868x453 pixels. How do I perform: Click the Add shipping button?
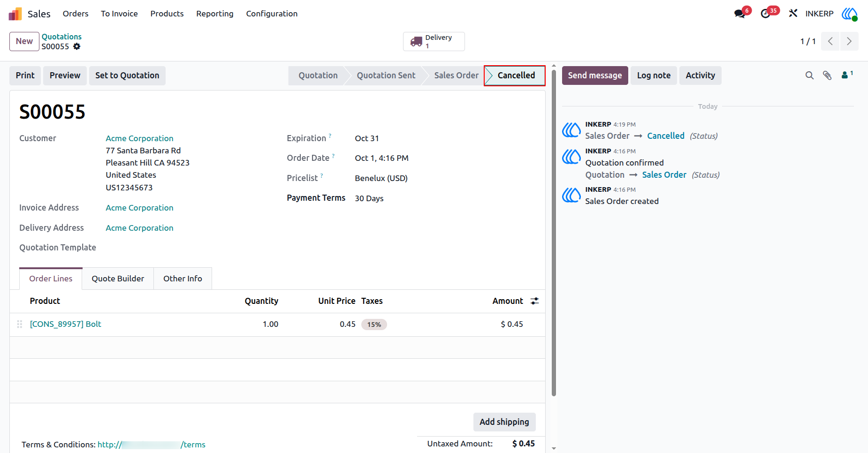coord(504,422)
